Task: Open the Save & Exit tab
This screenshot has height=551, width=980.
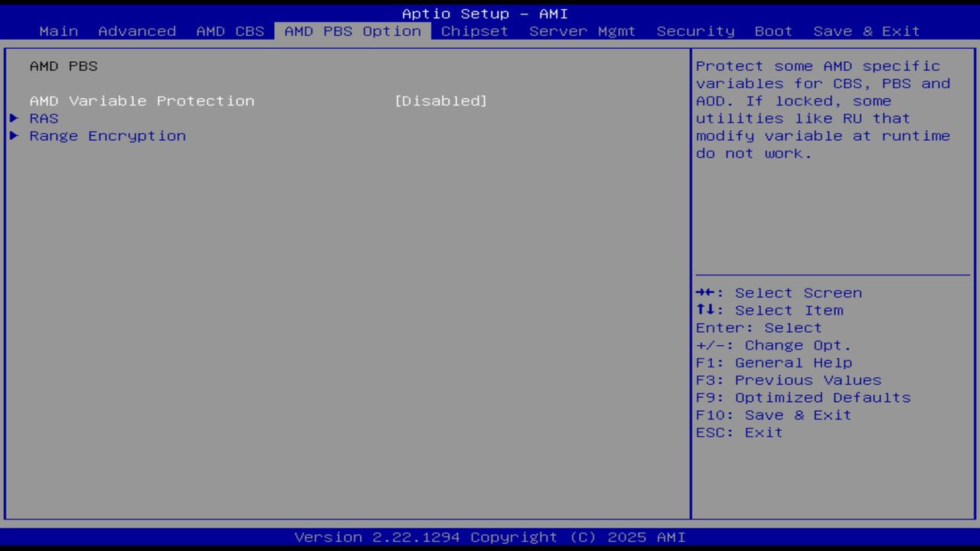Action: coord(866,31)
